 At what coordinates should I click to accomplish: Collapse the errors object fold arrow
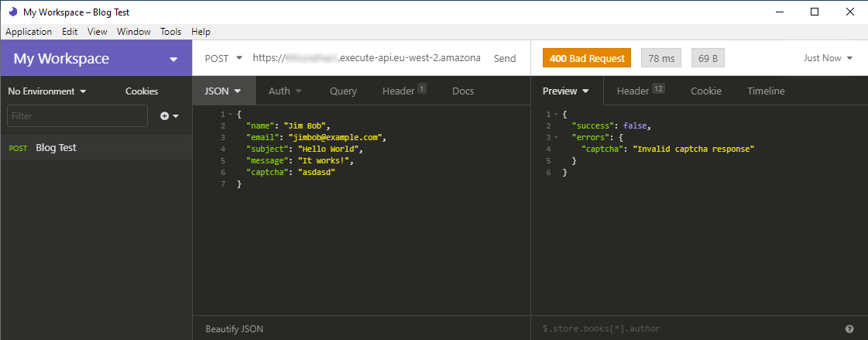tap(555, 137)
